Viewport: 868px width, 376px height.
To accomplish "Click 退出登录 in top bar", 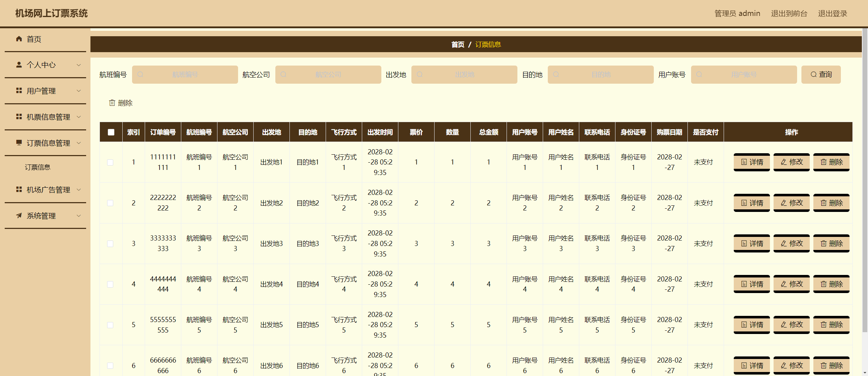I will 833,13.
